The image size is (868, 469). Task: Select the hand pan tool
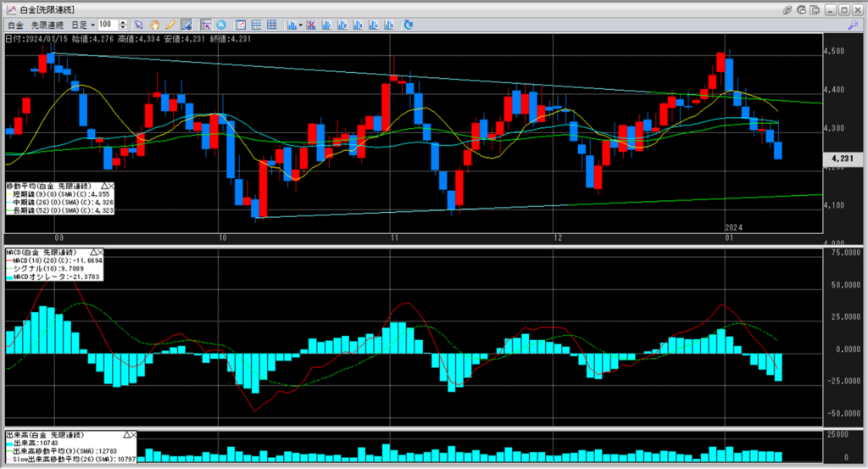[155, 25]
